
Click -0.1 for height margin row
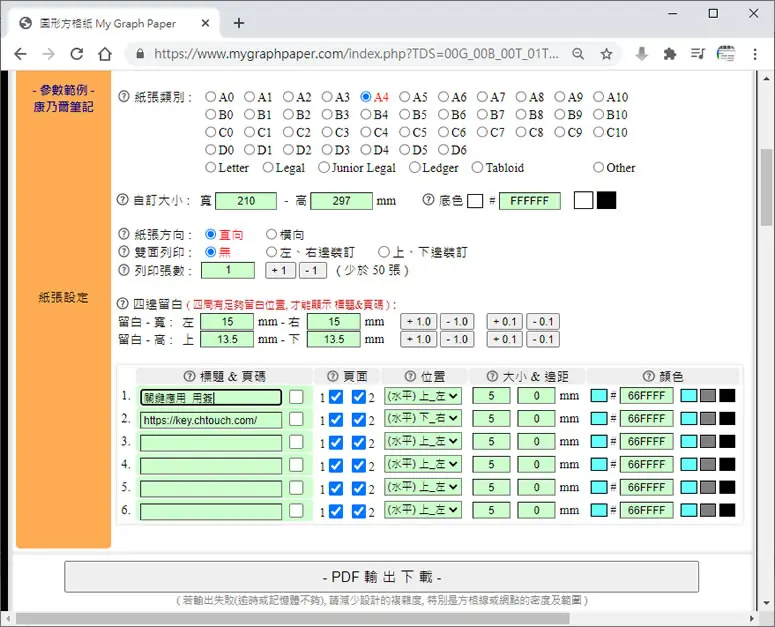click(x=543, y=339)
